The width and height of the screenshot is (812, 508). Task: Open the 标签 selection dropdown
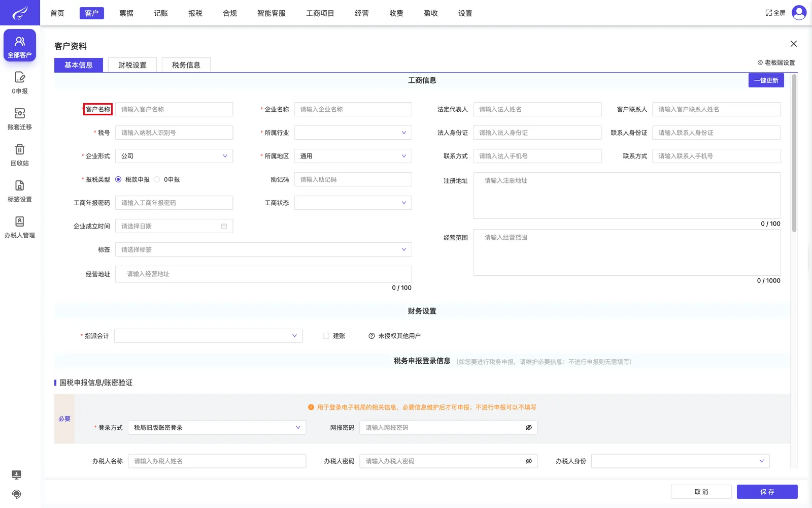(x=263, y=249)
